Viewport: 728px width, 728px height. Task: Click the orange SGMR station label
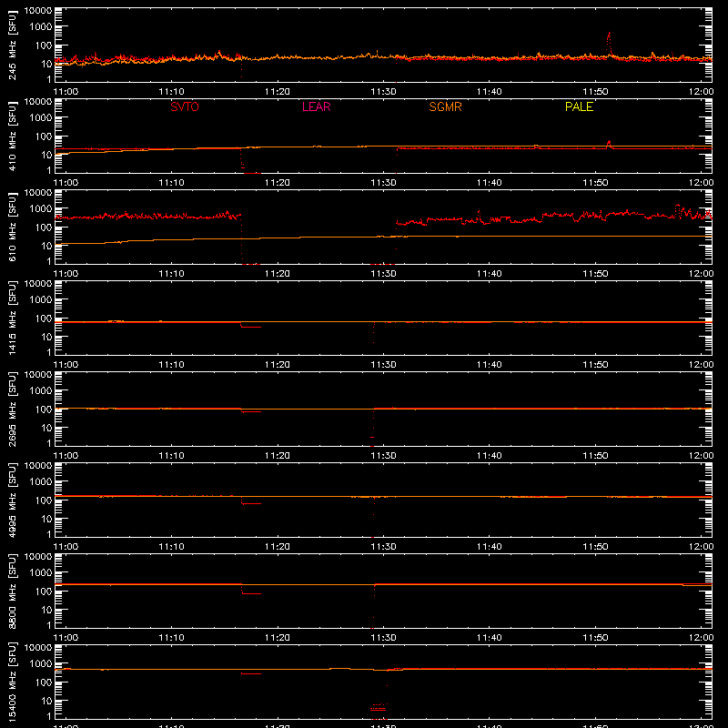click(x=445, y=106)
